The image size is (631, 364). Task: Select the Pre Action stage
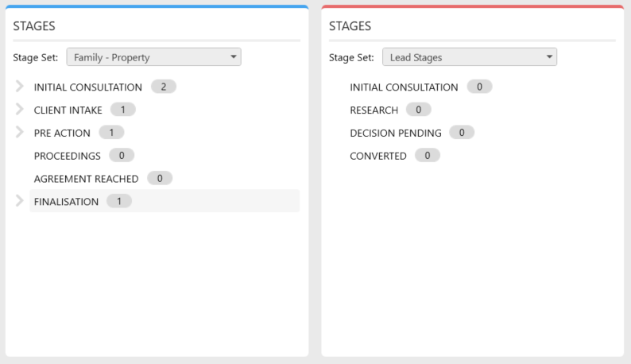tap(62, 133)
